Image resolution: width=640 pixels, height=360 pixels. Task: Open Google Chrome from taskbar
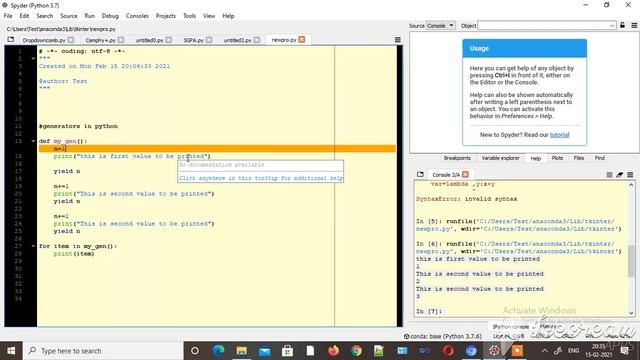tap(356, 351)
